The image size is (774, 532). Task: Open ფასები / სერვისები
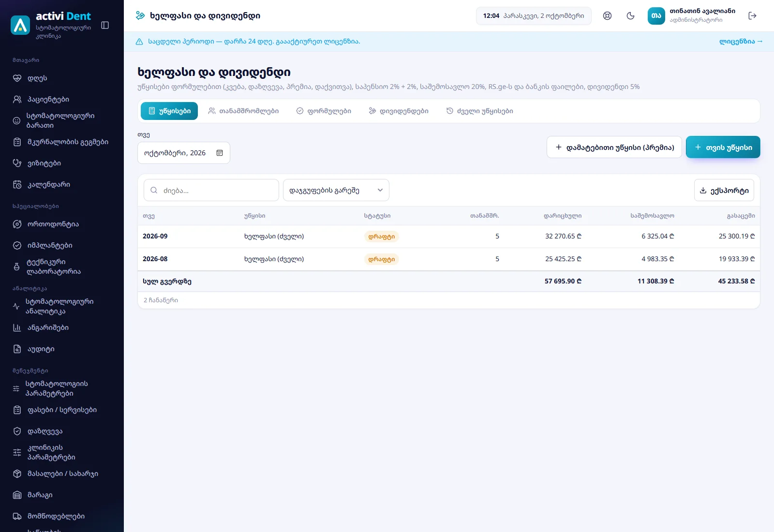pyautogui.click(x=62, y=410)
